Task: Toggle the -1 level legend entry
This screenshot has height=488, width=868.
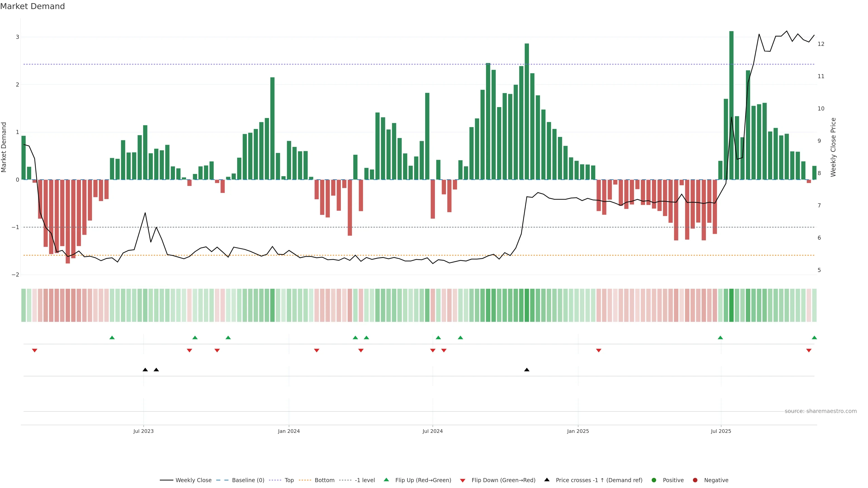Action: (365, 480)
